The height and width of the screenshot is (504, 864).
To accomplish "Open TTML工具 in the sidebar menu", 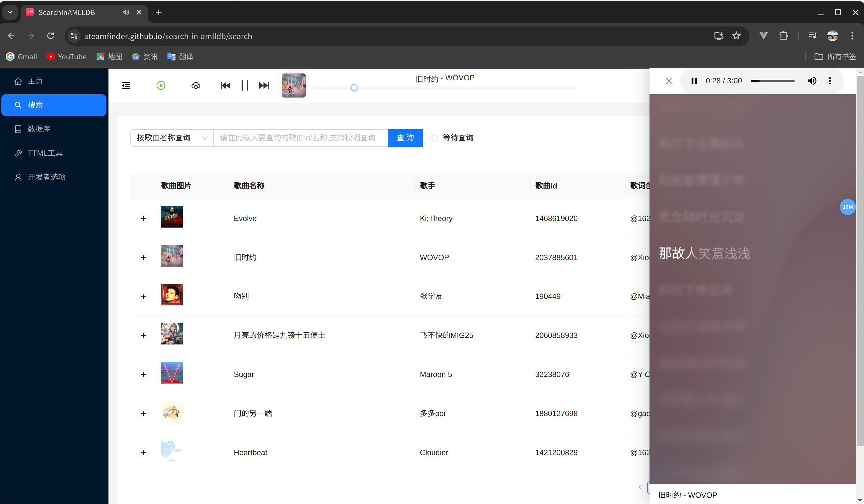I will [x=45, y=153].
